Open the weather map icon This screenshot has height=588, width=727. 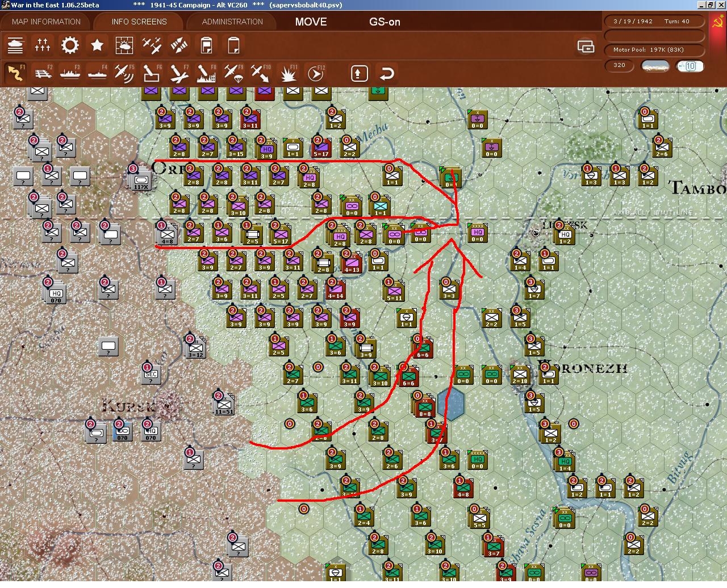click(x=124, y=45)
